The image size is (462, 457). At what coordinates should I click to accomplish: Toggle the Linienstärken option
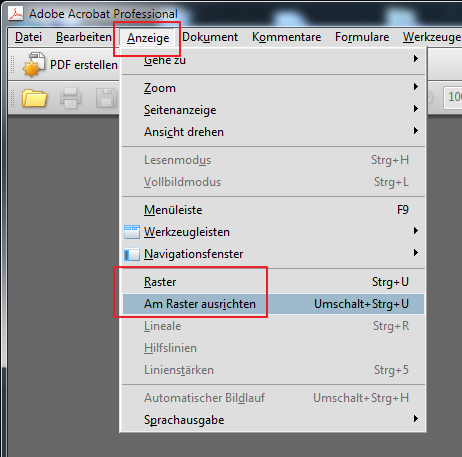pyautogui.click(x=273, y=370)
